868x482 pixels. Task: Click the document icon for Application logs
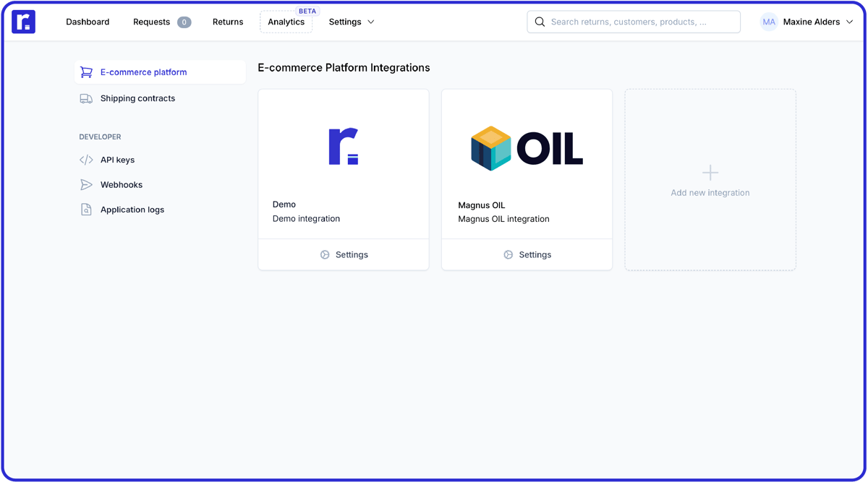click(x=86, y=210)
